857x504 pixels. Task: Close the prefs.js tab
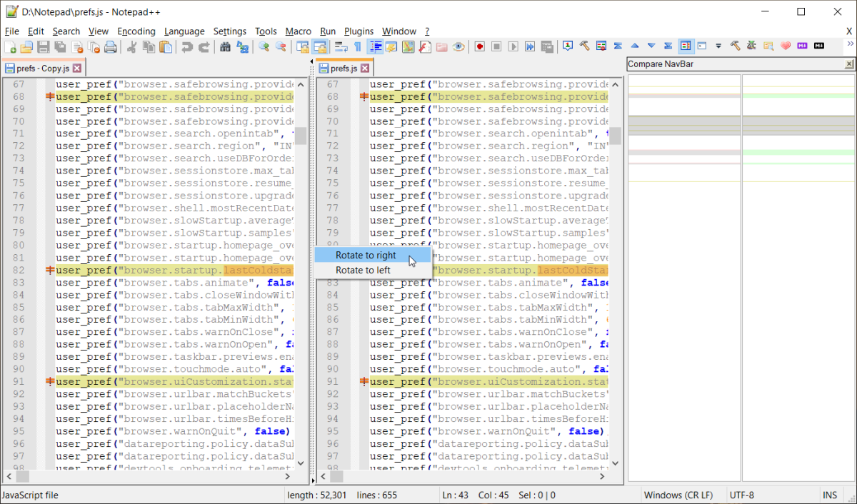[x=364, y=69]
